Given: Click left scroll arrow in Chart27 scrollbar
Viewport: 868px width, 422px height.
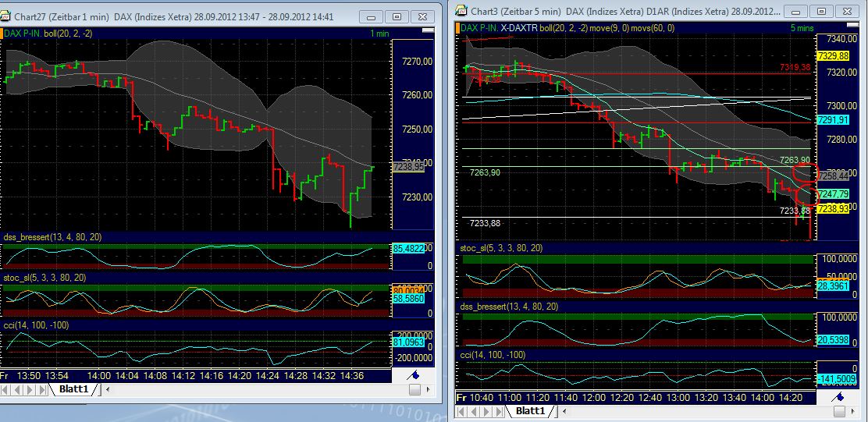Looking at the screenshot, I should tap(108, 389).
